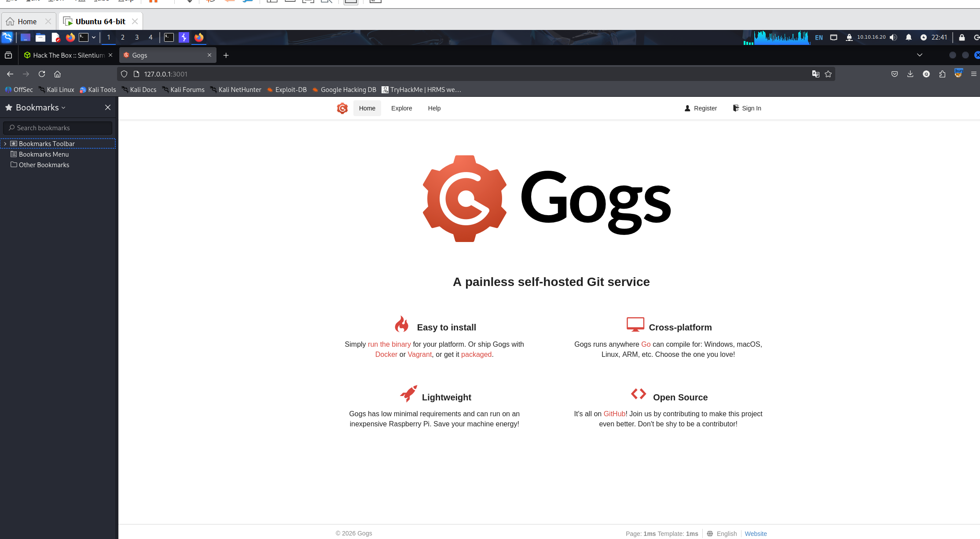Open the file manager from the Kali panel
This screenshot has height=539, width=980.
40,37
